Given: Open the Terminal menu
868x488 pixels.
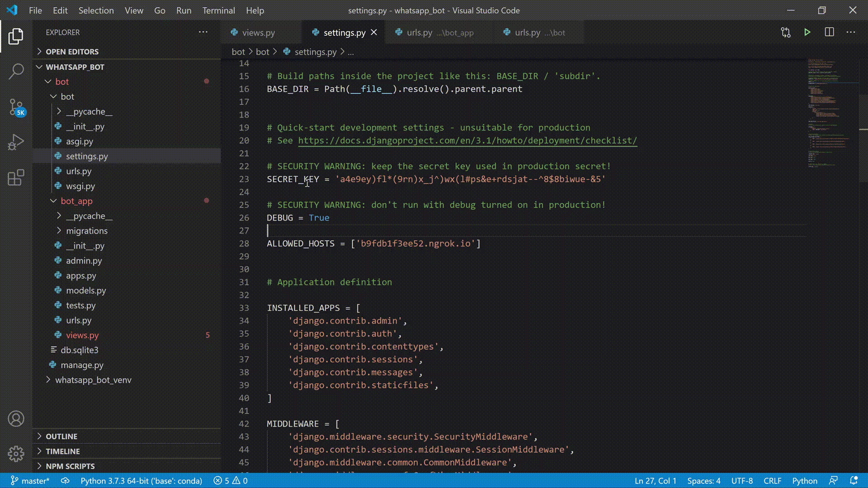Looking at the screenshot, I should click(x=219, y=10).
